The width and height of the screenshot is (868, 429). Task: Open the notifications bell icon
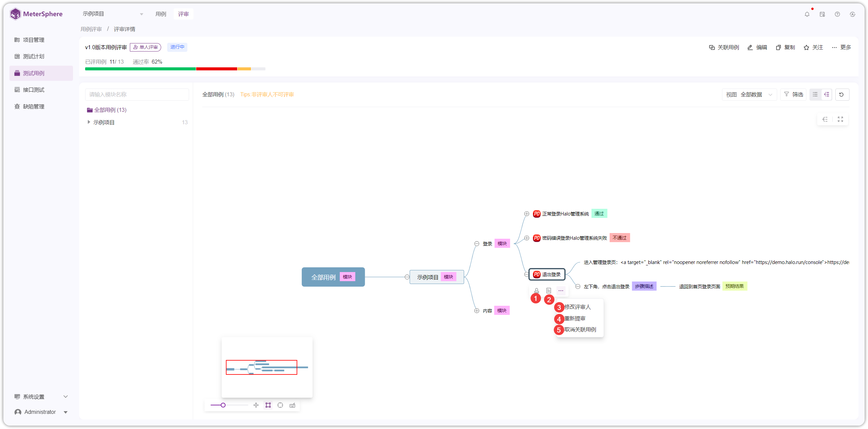pyautogui.click(x=807, y=14)
